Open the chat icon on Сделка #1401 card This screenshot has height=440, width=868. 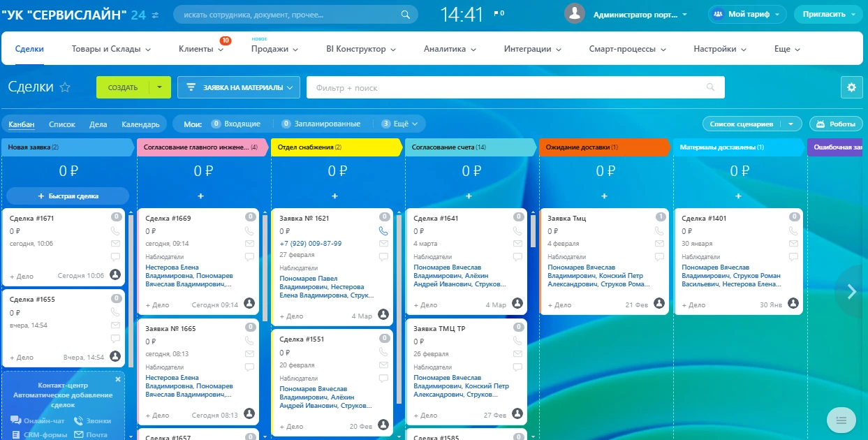tap(793, 257)
